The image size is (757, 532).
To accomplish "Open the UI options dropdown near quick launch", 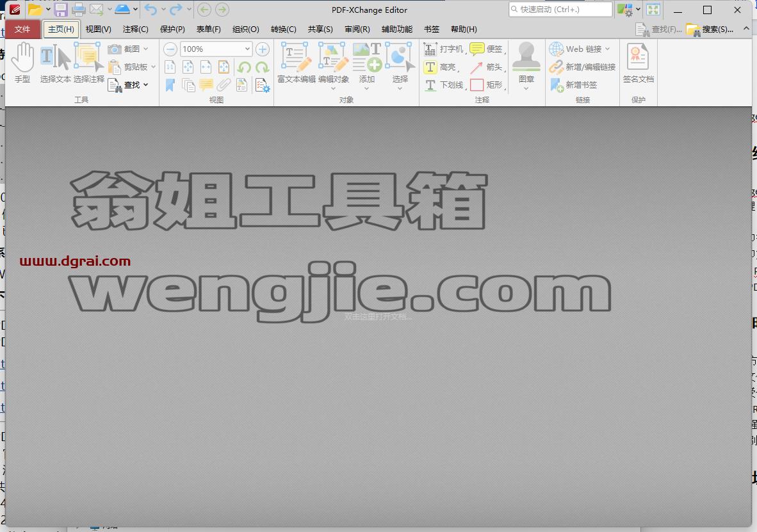I will click(639, 10).
